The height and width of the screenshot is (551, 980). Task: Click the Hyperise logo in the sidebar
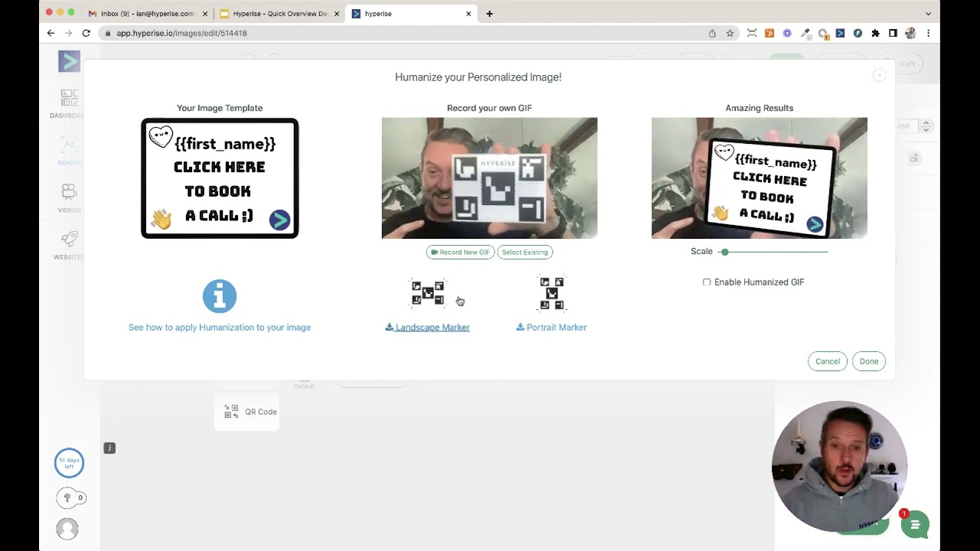coord(69,61)
